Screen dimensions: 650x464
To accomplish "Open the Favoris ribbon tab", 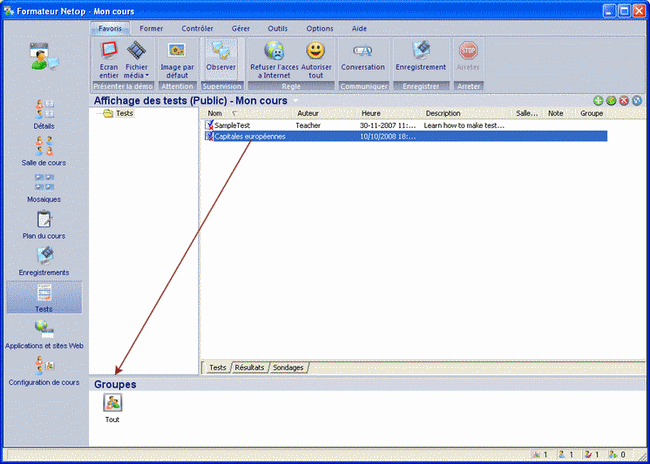I will click(x=110, y=29).
